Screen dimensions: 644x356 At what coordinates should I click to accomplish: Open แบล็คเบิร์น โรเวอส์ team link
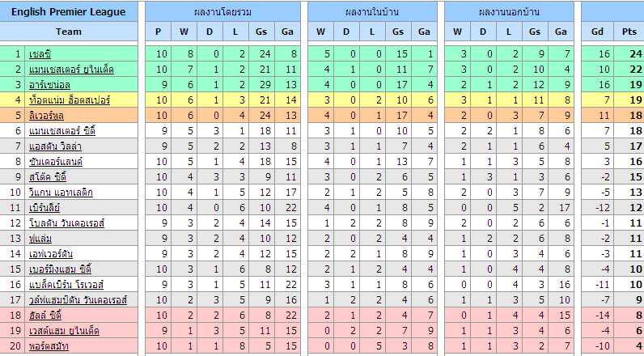[66, 285]
